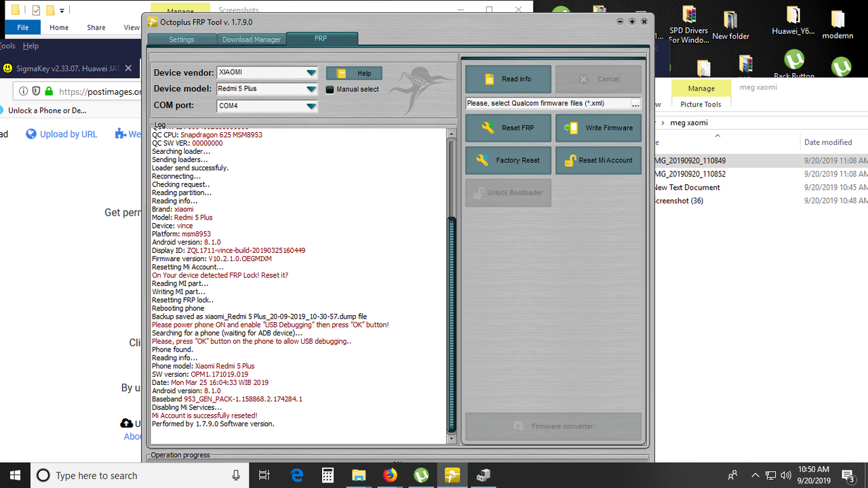
Task: Switch to the Download Manager tab
Action: (252, 39)
